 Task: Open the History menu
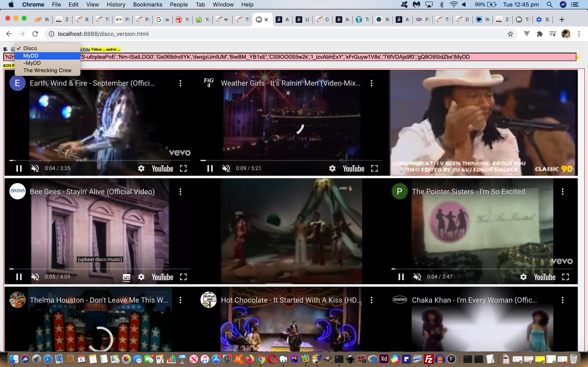click(116, 4)
